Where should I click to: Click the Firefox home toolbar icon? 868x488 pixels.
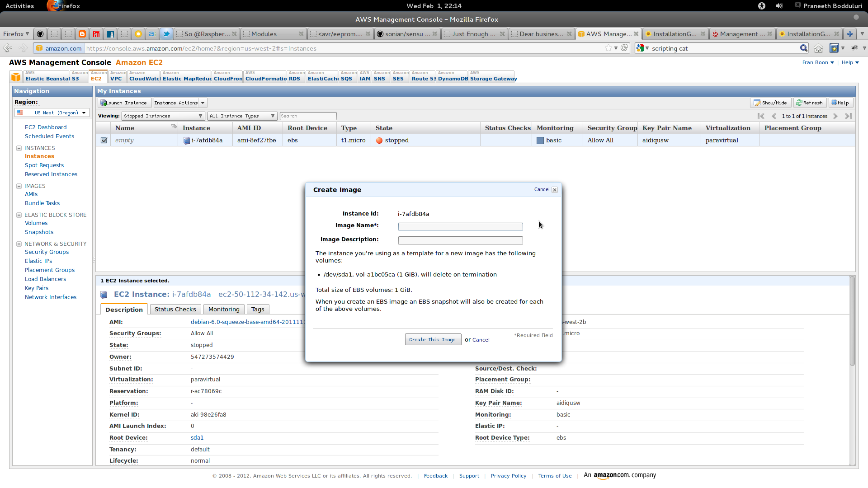point(818,48)
